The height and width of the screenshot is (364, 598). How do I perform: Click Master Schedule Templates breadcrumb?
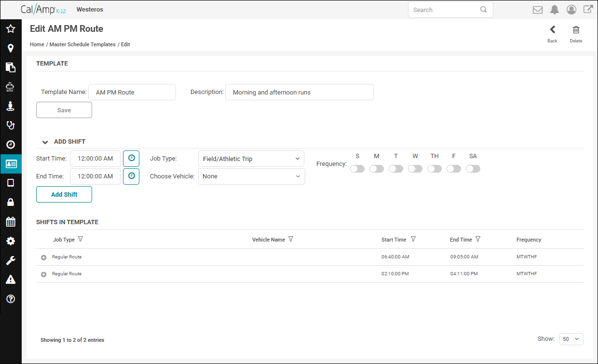tap(82, 44)
